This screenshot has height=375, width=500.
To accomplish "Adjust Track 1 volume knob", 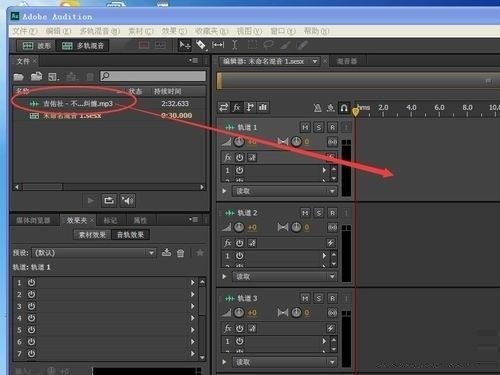I will 239,142.
